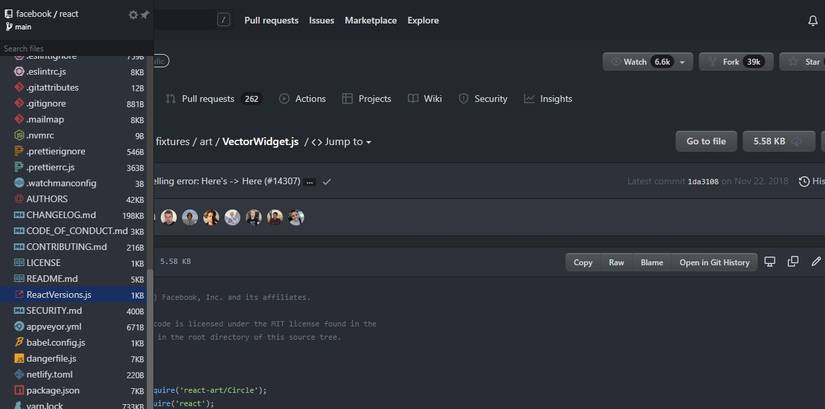The width and height of the screenshot is (825, 409).
Task: Click the Blame button
Action: click(x=652, y=262)
